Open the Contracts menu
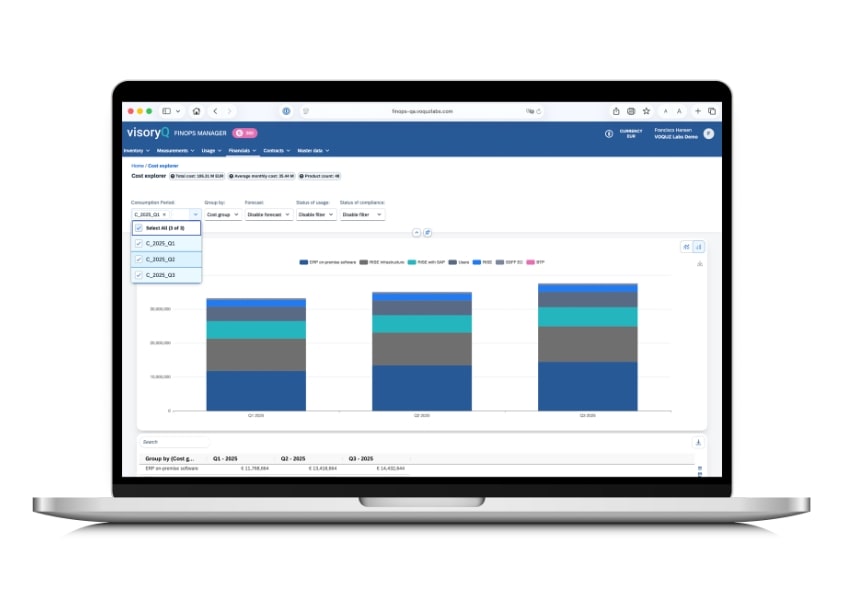Viewport: 844px width, 589px height. coord(277,151)
